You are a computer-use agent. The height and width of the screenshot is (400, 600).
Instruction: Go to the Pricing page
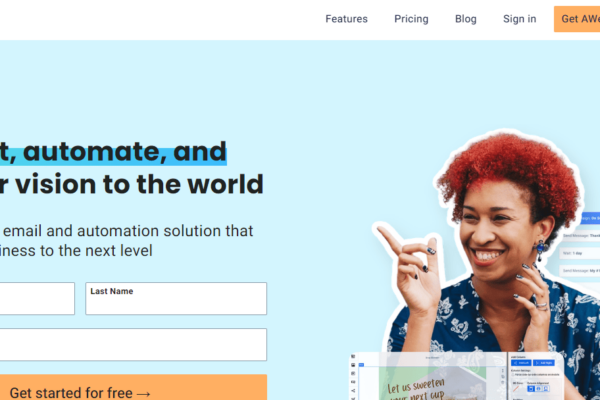point(411,19)
